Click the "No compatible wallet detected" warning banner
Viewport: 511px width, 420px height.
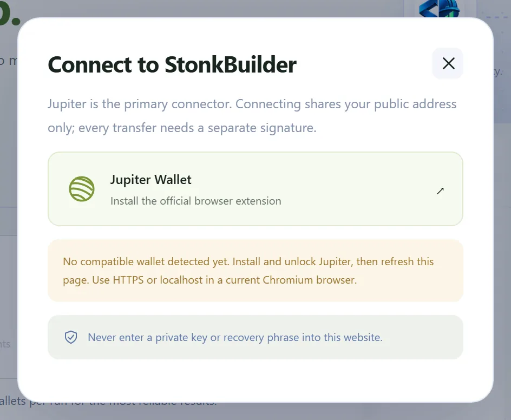pyautogui.click(x=255, y=271)
